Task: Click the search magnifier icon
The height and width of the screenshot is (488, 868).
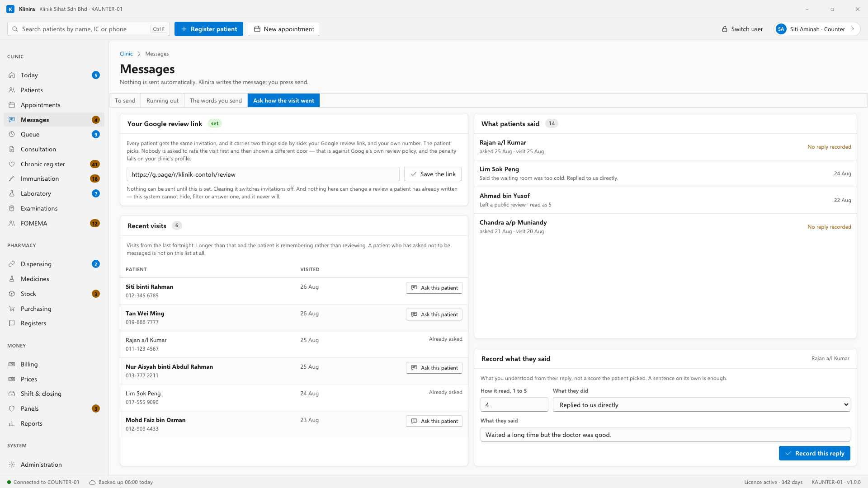Action: (x=15, y=29)
